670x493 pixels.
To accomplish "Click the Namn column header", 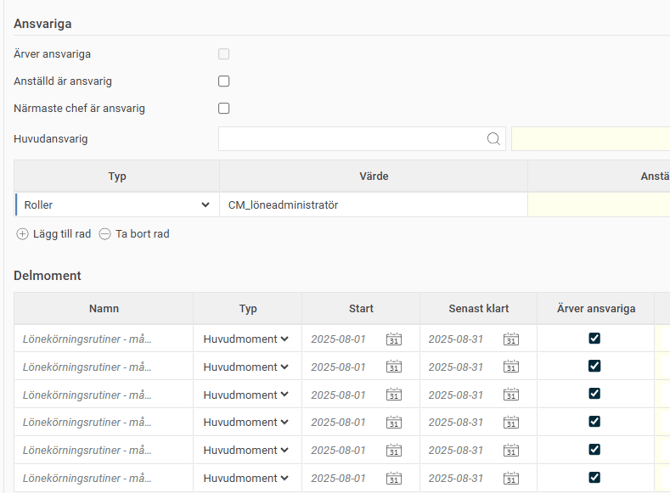I will pyautogui.click(x=103, y=308).
